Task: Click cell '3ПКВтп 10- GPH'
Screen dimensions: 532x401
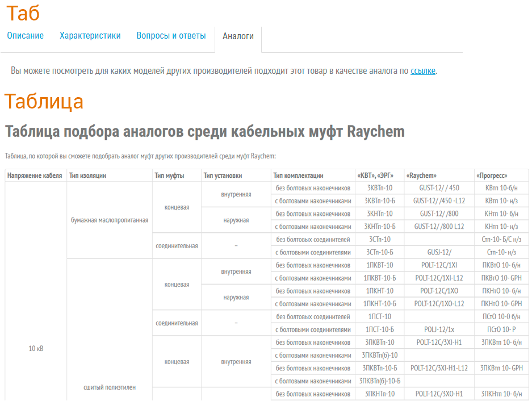Action: (501, 369)
